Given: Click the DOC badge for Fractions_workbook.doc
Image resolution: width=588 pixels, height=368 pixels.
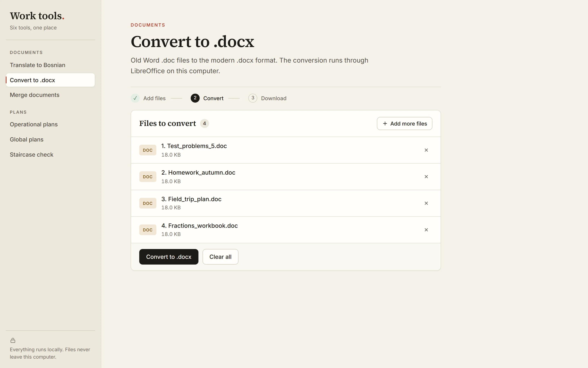Looking at the screenshot, I should point(148,230).
